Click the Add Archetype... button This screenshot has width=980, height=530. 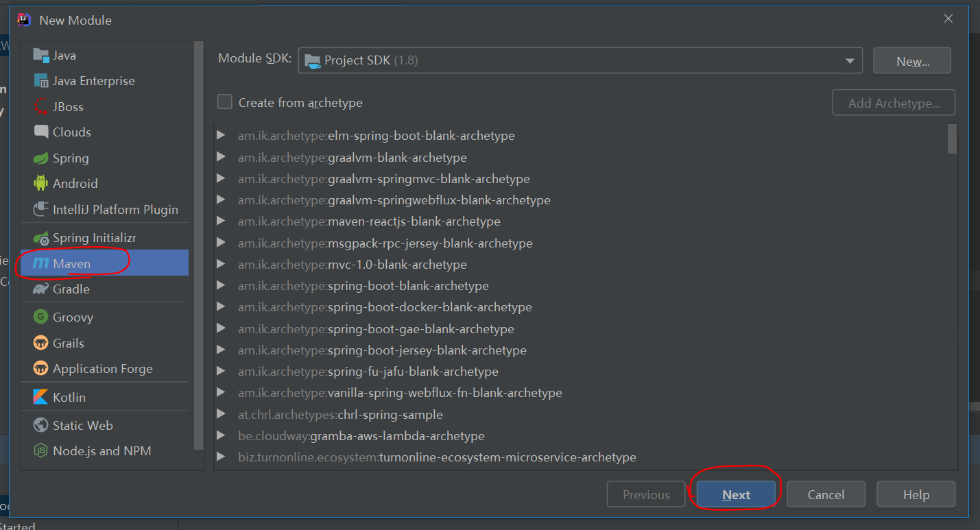point(894,103)
